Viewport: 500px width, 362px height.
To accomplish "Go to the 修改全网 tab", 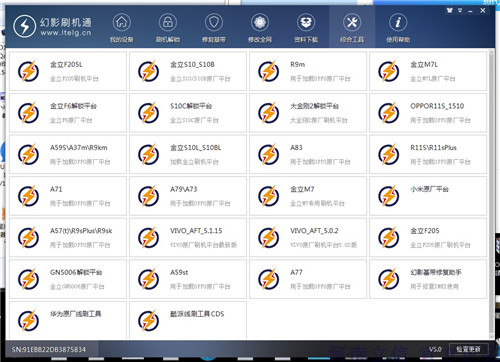I will click(x=260, y=28).
